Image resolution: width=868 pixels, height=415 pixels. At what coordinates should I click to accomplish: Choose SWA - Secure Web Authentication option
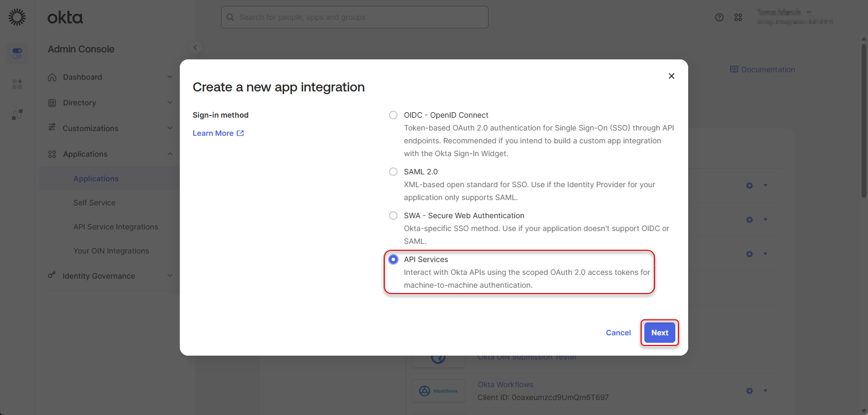coord(393,216)
